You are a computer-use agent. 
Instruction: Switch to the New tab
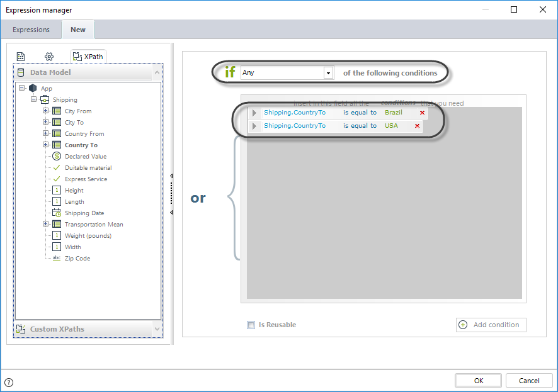point(78,30)
